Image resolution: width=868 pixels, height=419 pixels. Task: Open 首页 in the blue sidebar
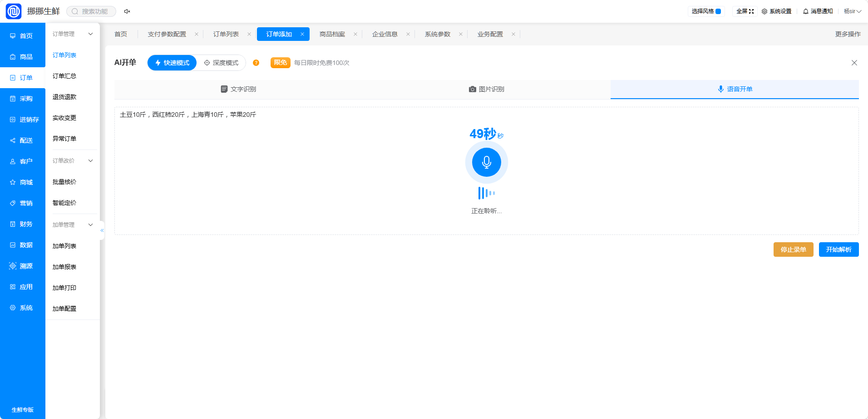click(x=23, y=36)
